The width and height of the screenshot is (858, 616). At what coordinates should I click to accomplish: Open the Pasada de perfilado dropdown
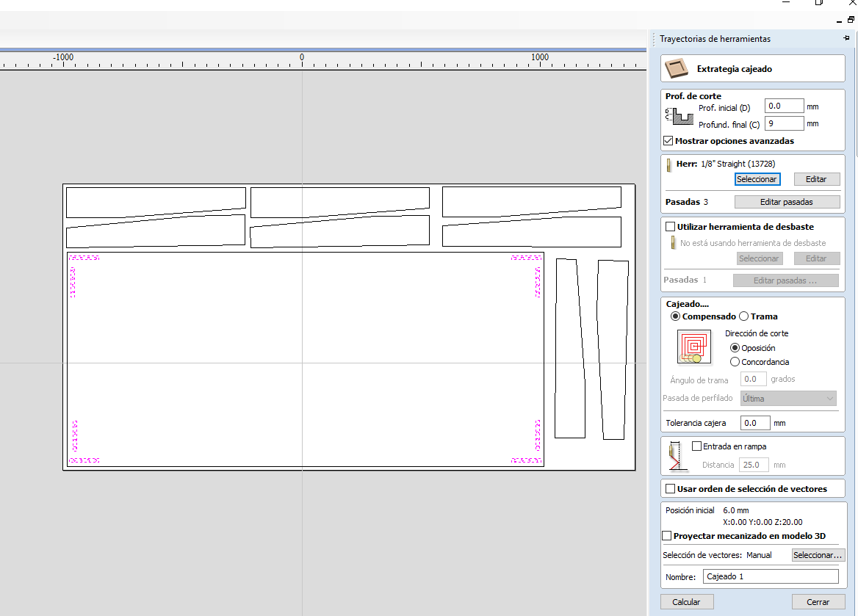click(x=788, y=398)
